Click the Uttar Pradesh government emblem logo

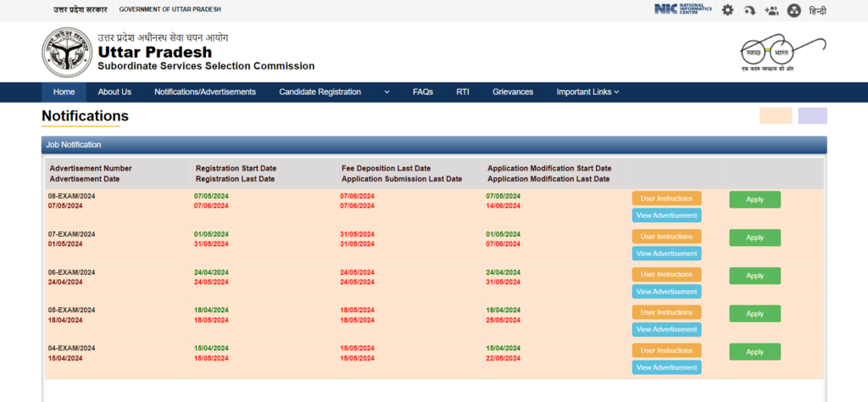[x=66, y=53]
